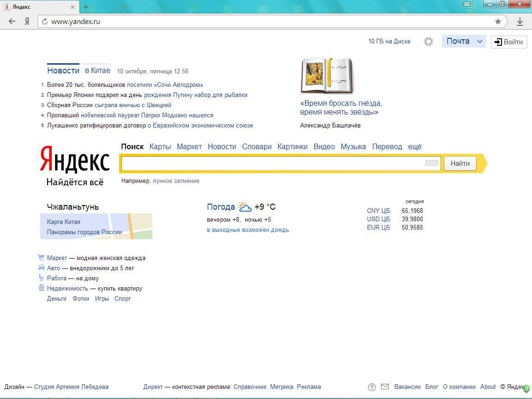Open the Картинки service tab
This screenshot has height=399, width=532.
coord(292,146)
